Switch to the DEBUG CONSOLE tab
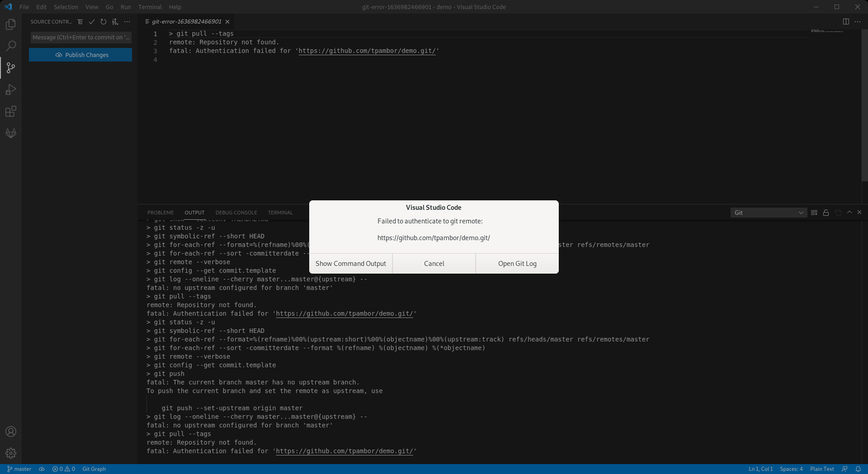868x474 pixels. click(236, 213)
